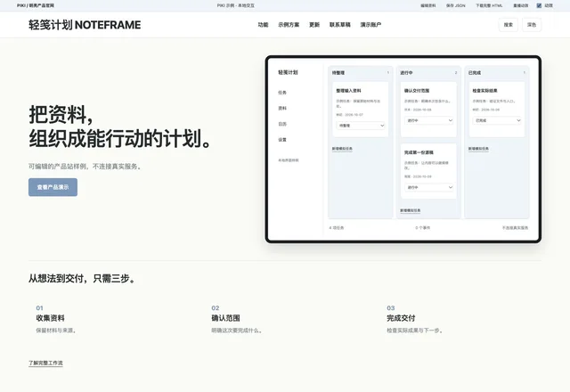This screenshot has height=392, width=570.
Task: Click the 确认交付范围 card title
Action: (x=417, y=91)
